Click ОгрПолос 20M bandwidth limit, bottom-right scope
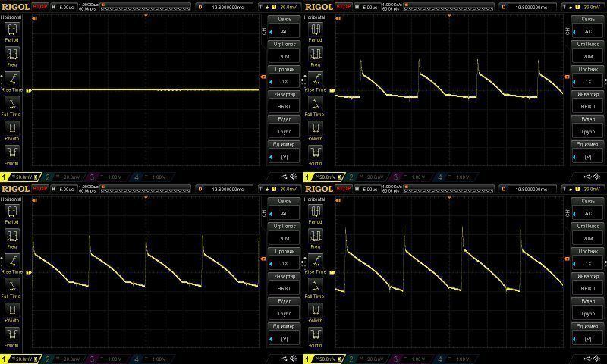Screen dimensions: 607x364 point(588,234)
